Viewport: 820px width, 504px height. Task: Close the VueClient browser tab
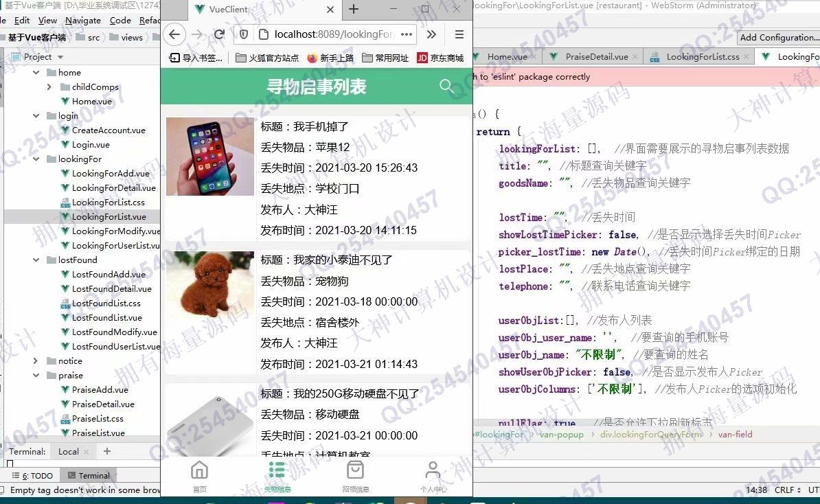pyautogui.click(x=330, y=10)
